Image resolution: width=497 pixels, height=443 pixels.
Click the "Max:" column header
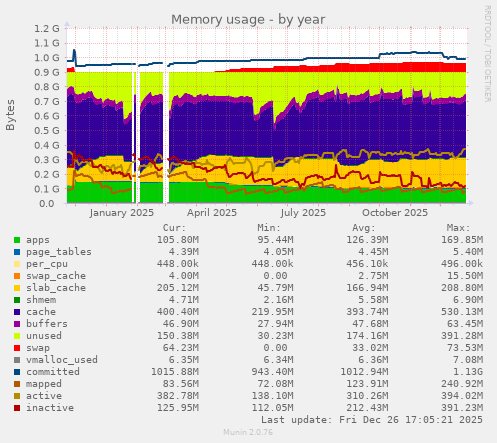point(458,228)
